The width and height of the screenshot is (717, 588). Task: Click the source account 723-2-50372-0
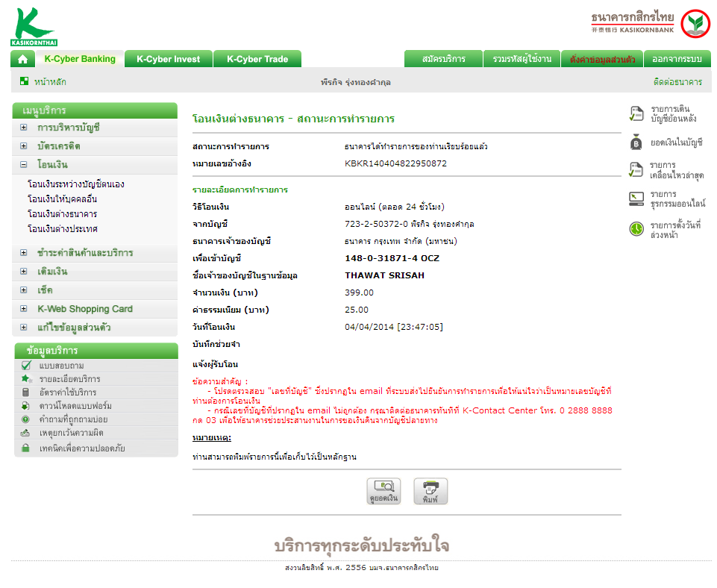click(x=376, y=224)
